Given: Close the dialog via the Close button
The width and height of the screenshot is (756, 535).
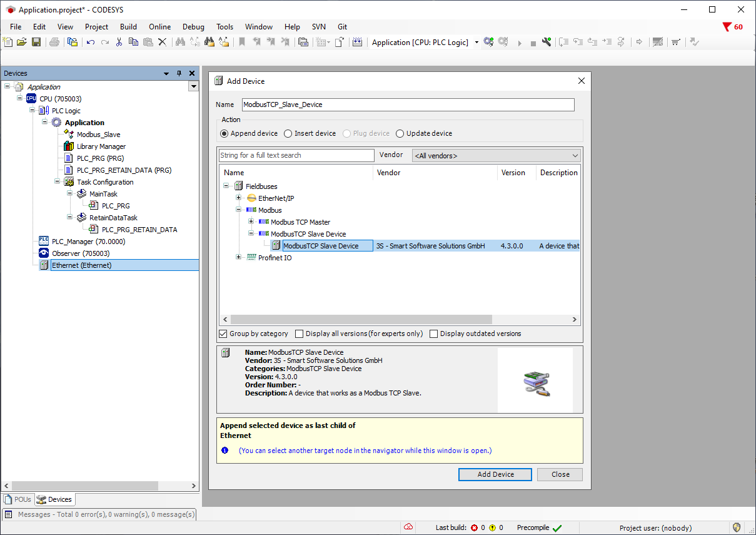Looking at the screenshot, I should [560, 474].
